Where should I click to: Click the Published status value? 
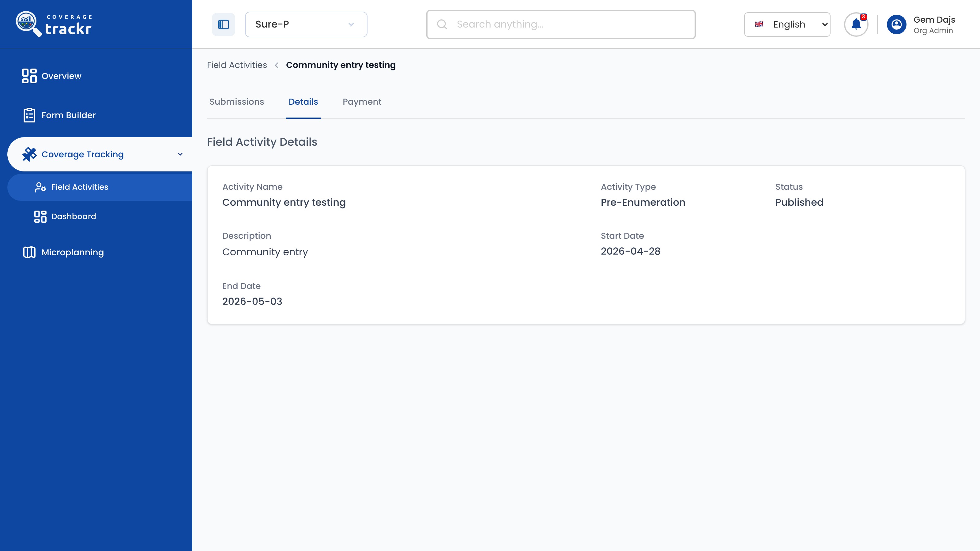(799, 202)
